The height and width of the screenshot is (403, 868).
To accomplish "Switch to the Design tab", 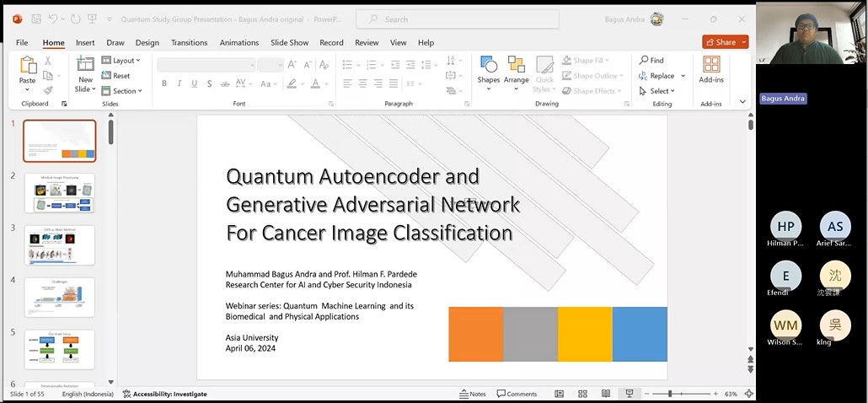I will [x=147, y=43].
